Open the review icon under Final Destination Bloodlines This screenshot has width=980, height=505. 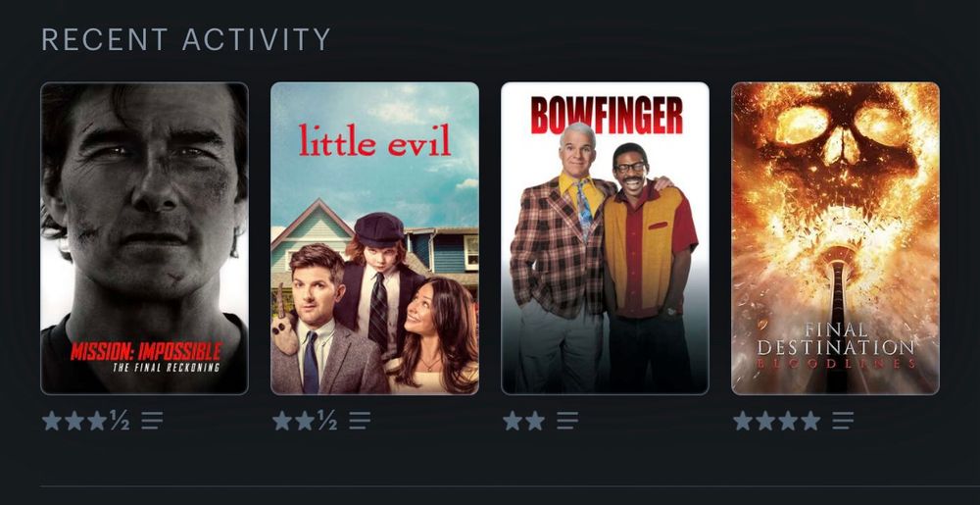click(843, 421)
